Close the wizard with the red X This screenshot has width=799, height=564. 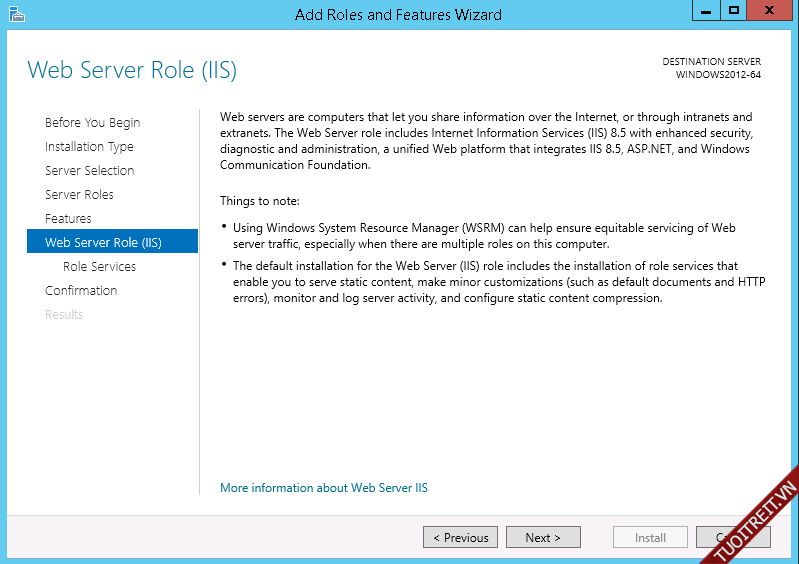pyautogui.click(x=772, y=11)
